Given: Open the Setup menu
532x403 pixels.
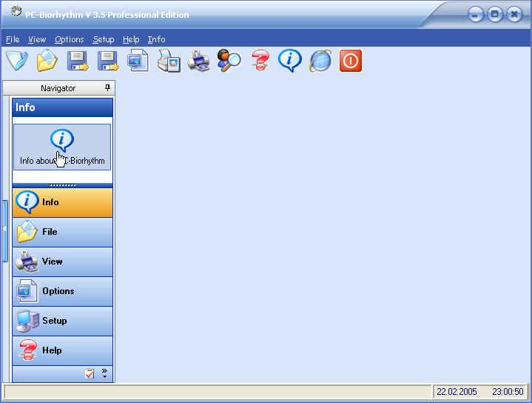Looking at the screenshot, I should tap(104, 40).
